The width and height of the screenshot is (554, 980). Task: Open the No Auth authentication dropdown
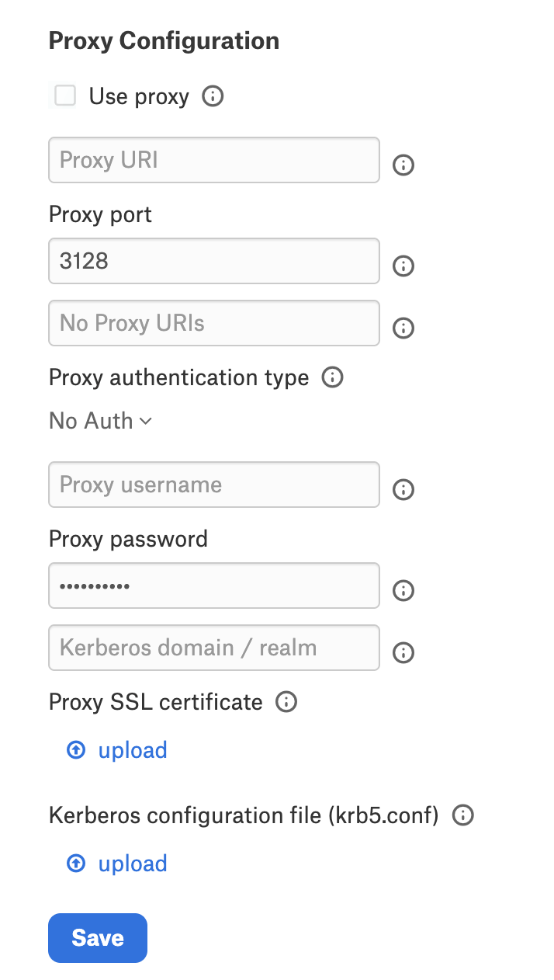click(x=101, y=421)
